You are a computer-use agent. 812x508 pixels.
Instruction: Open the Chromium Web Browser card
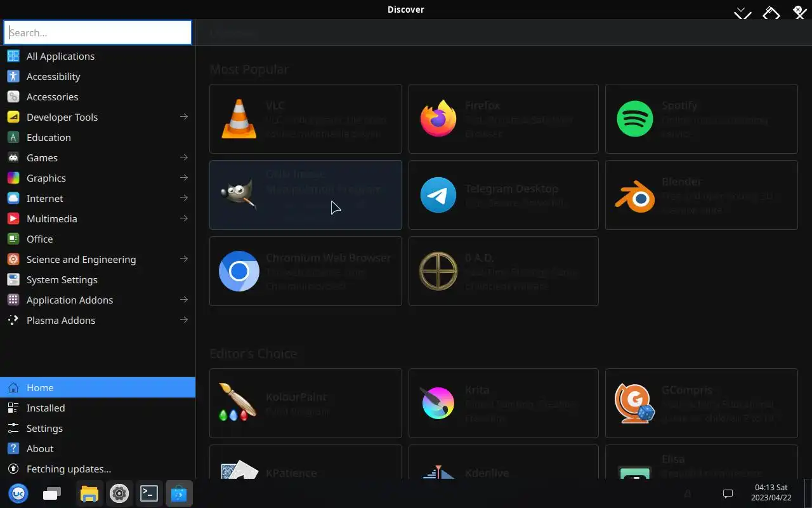306,271
